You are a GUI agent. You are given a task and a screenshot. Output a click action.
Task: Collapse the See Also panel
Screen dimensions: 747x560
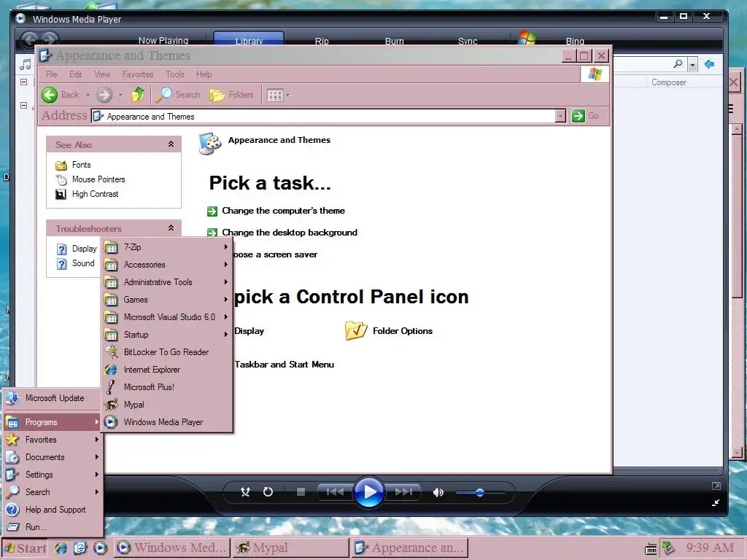click(171, 144)
